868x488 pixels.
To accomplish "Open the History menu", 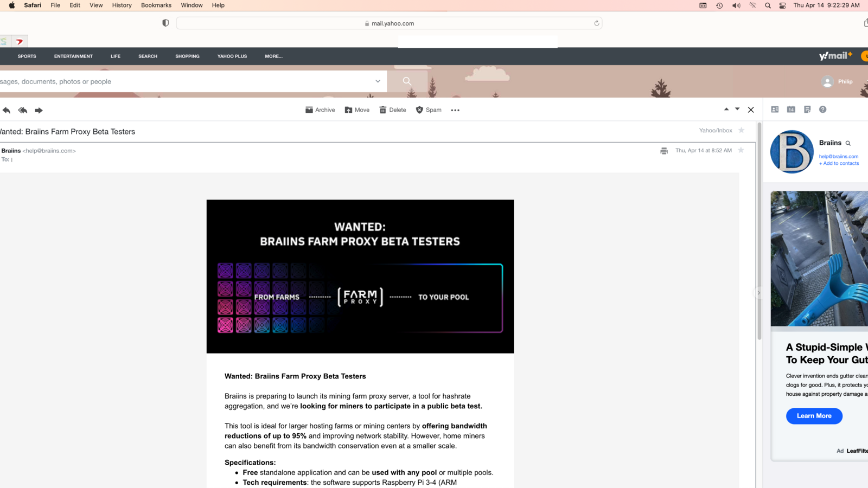I will point(122,5).
